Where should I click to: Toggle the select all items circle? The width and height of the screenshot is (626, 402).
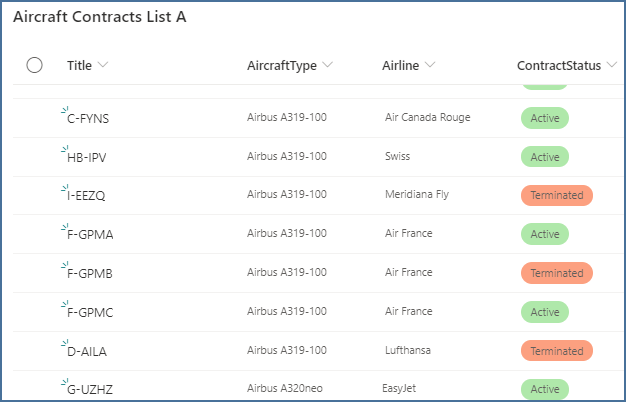35,65
